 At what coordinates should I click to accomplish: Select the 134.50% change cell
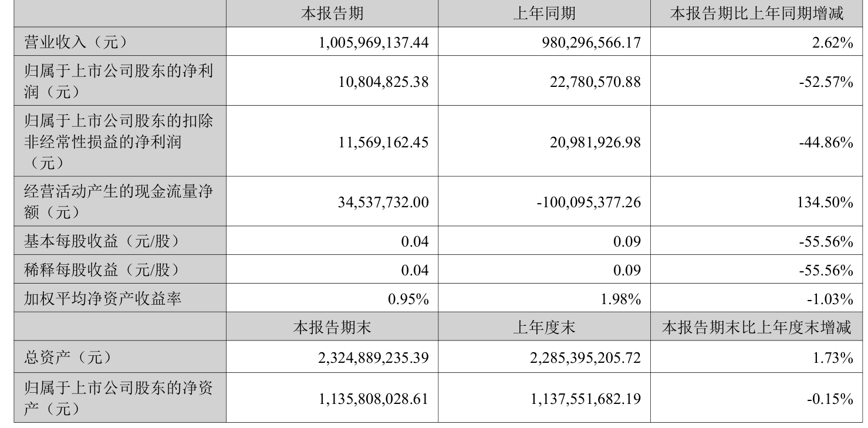click(x=827, y=202)
